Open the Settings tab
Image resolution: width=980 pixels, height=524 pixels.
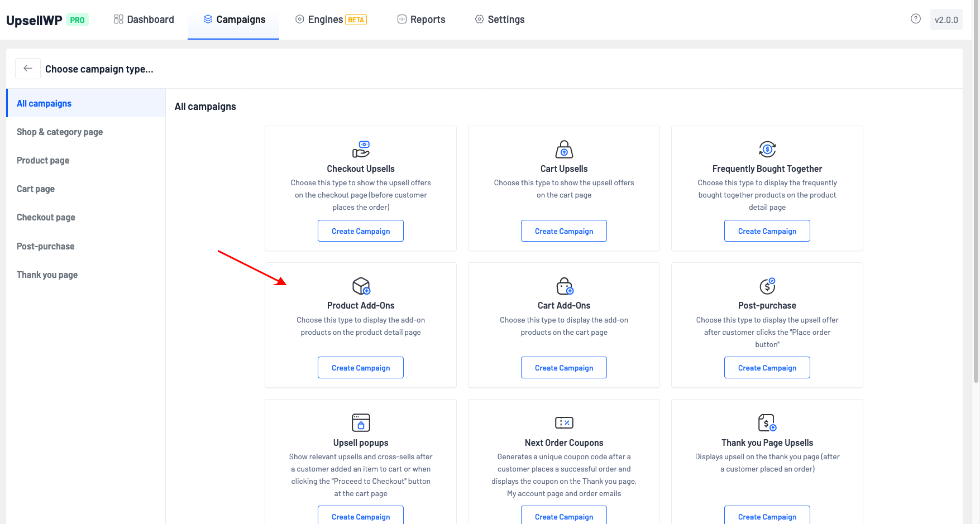[500, 20]
